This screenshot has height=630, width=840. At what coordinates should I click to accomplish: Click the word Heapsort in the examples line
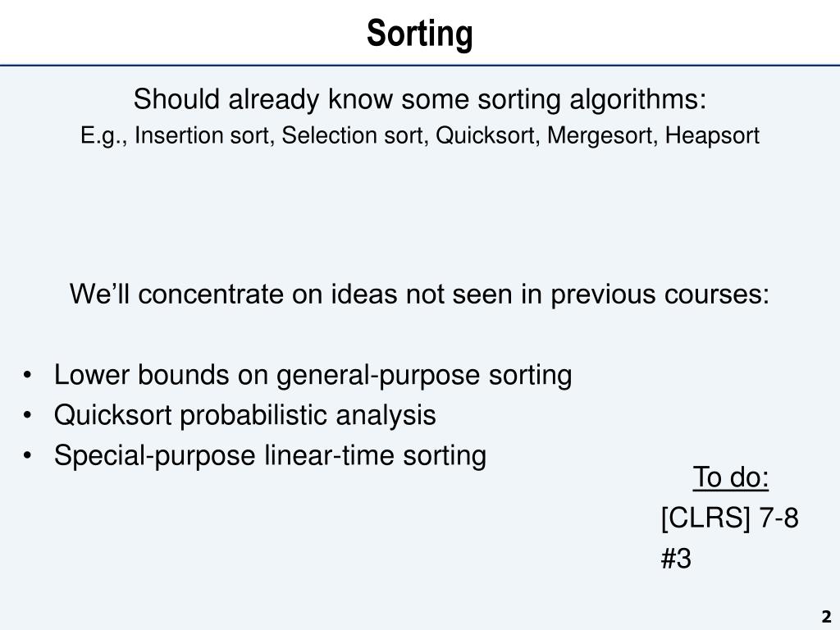pos(712,135)
